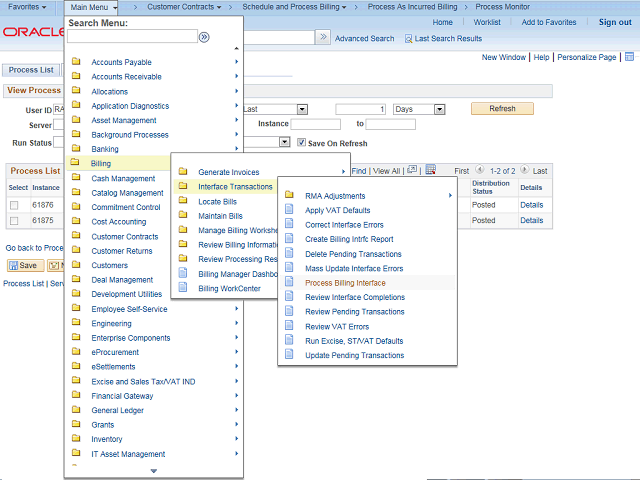
Task: Select Process Billing Interface menu item
Action: pos(345,283)
